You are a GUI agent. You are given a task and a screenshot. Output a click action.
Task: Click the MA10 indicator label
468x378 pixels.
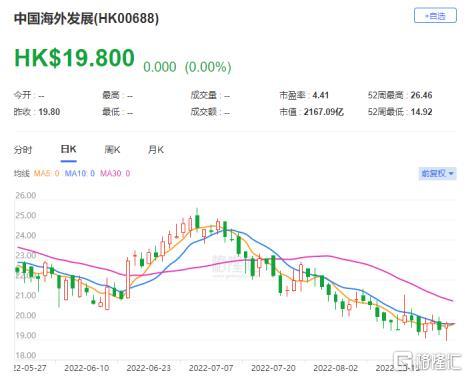tap(80, 173)
